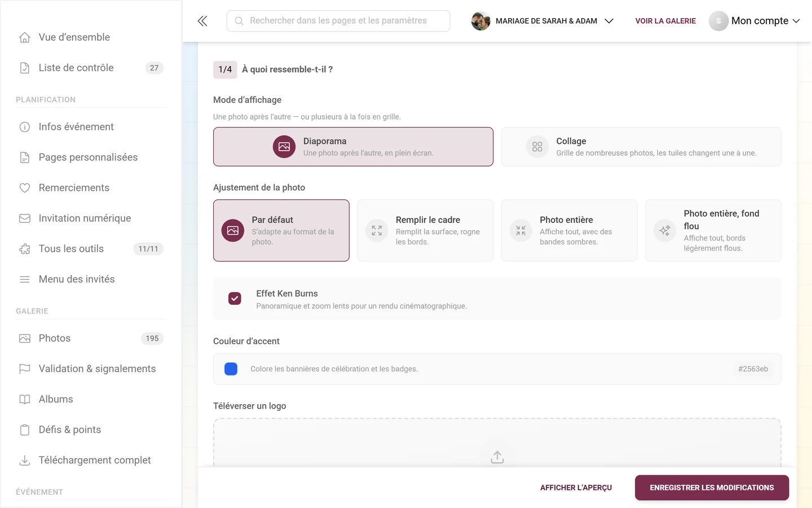Click the logo upload dropzone
812x508 pixels.
[x=497, y=443]
